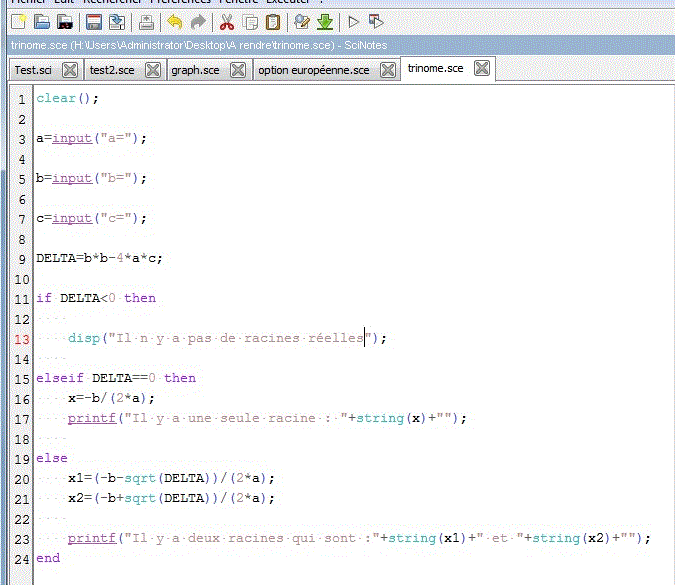Click the Copy icon in the toolbar

251,21
